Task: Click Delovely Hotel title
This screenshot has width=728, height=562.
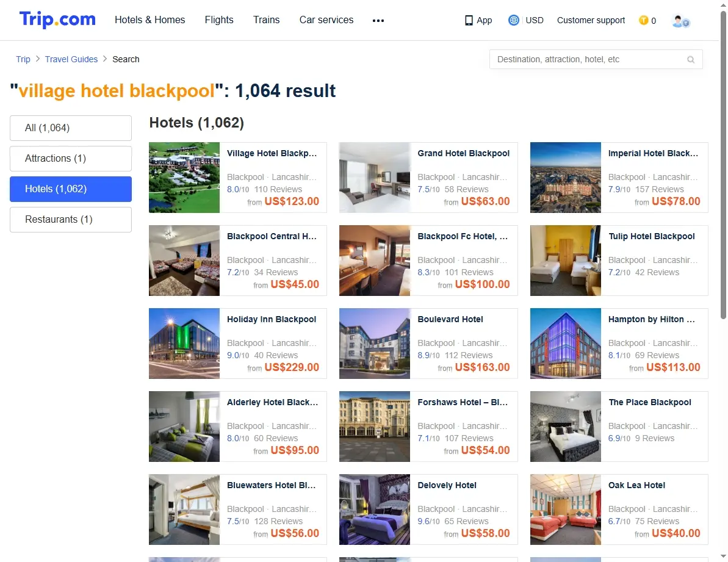Action: click(447, 486)
